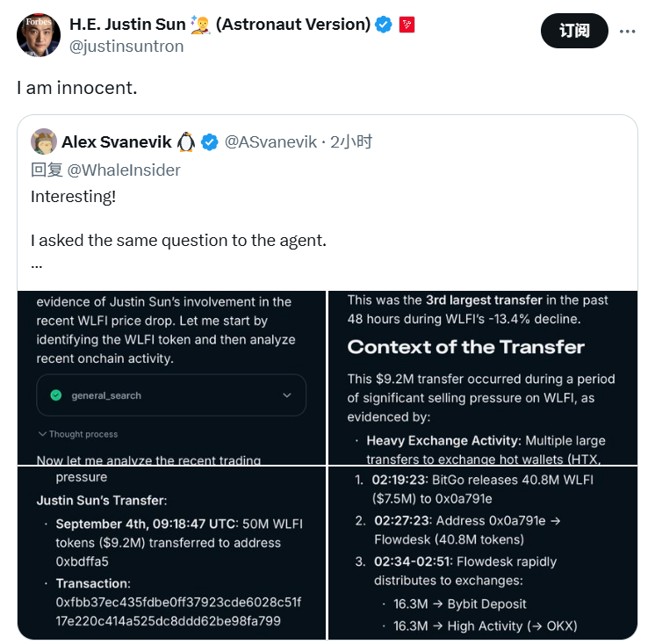Click Justin Sun's profile avatar

click(x=39, y=35)
